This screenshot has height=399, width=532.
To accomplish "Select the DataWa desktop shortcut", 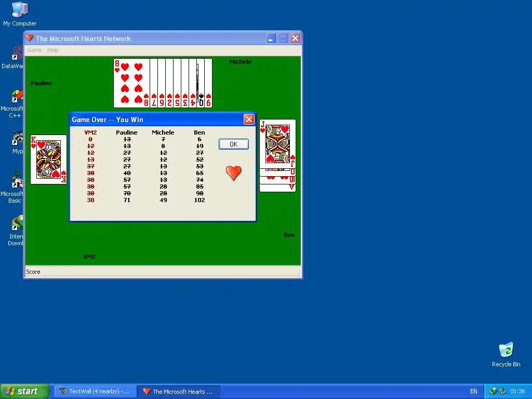I will pyautogui.click(x=14, y=57).
